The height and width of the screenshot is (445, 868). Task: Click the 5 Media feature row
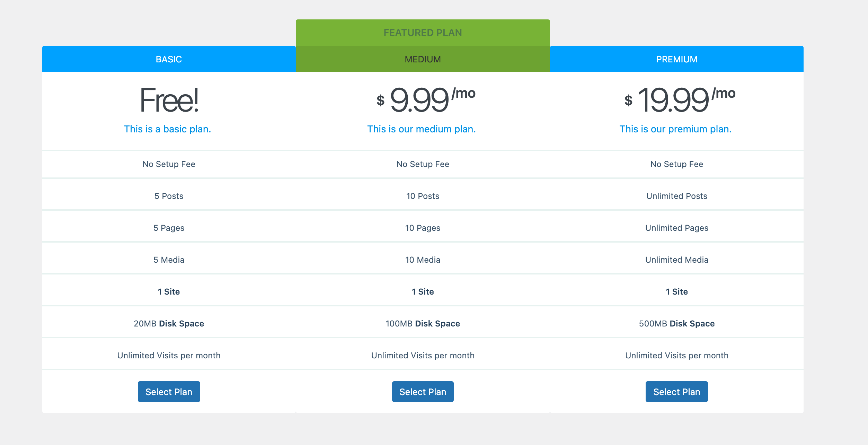click(169, 260)
